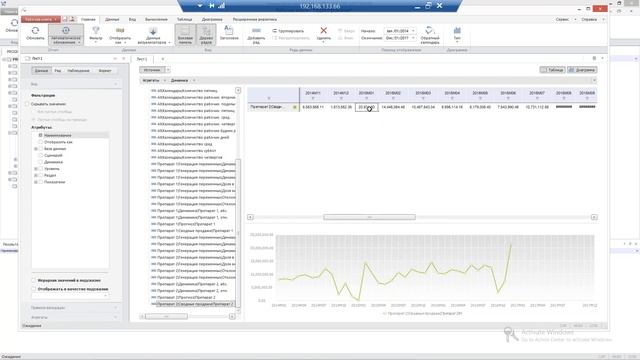Screen dimensions: 640x360
Task: Click the signal strength icon in remote bar
Action: [222, 6]
